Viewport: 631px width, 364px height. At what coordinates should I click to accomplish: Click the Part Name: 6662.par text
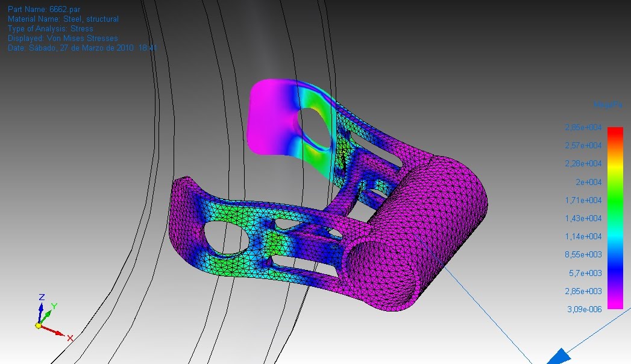pos(43,9)
